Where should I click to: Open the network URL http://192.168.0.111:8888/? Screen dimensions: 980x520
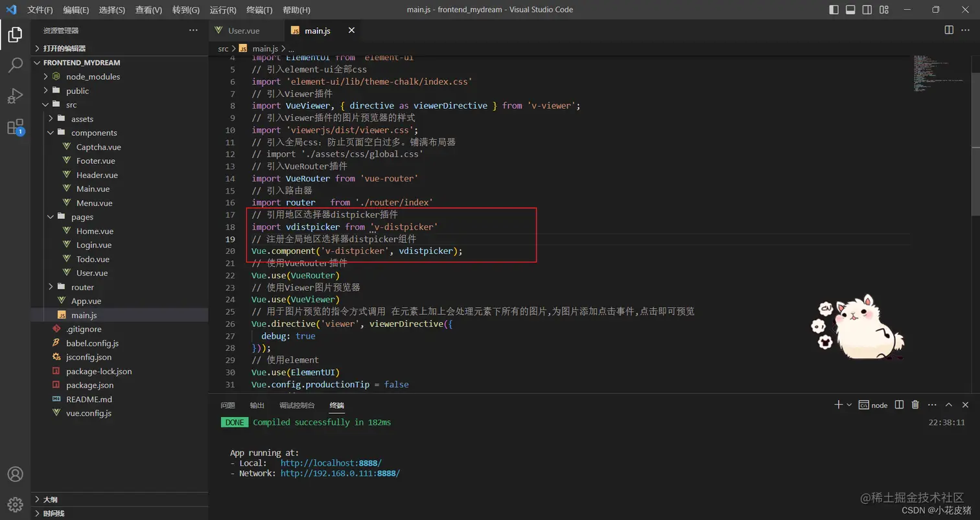(x=340, y=473)
